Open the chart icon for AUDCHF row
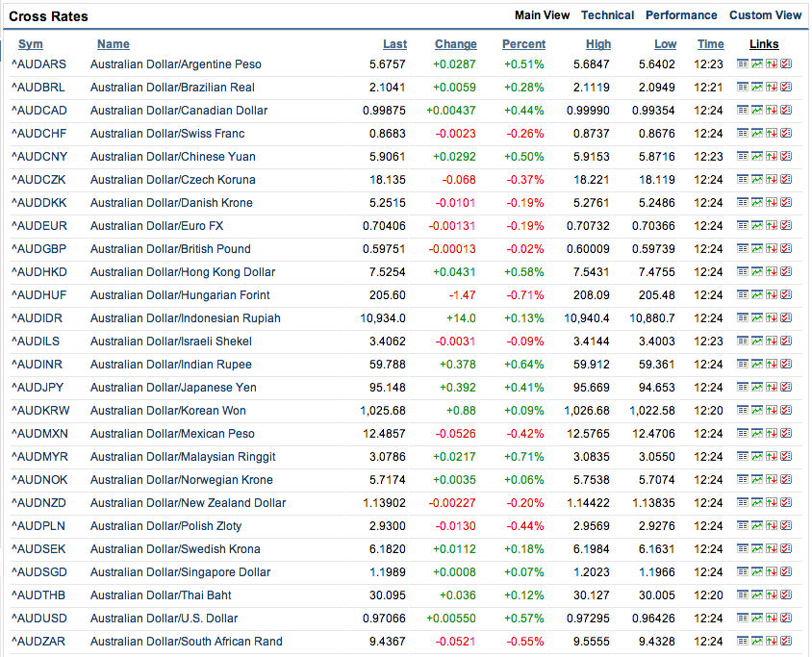The image size is (812, 657). [757, 134]
